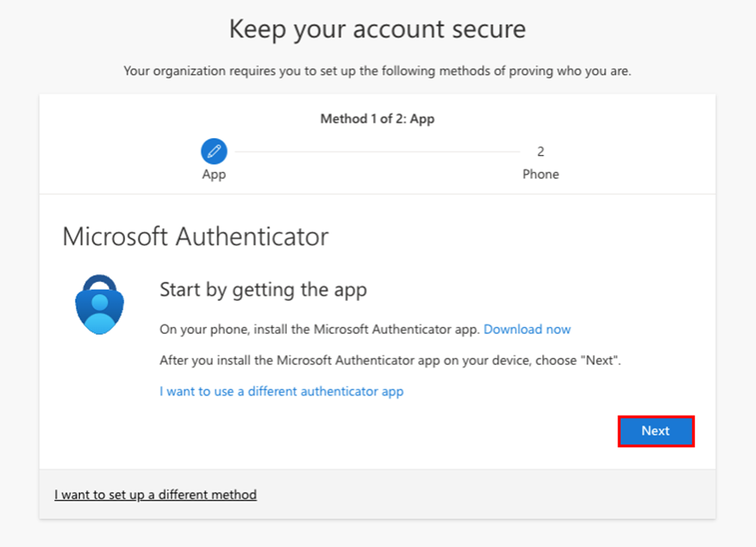756x547 pixels.
Task: Click the organization requirement description text
Action: click(377, 71)
